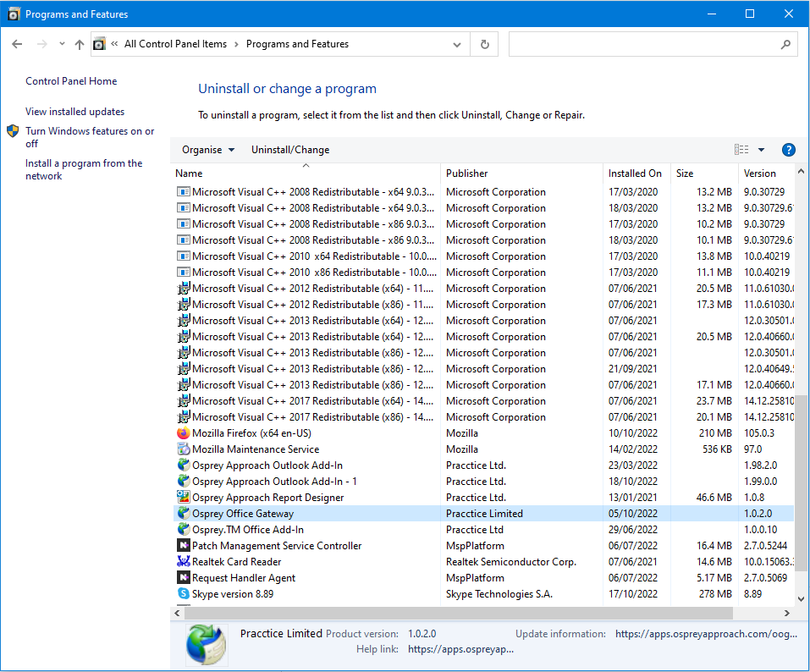Click Uninstall/Change in the toolbar
Screen dimensions: 810x672
click(x=290, y=150)
